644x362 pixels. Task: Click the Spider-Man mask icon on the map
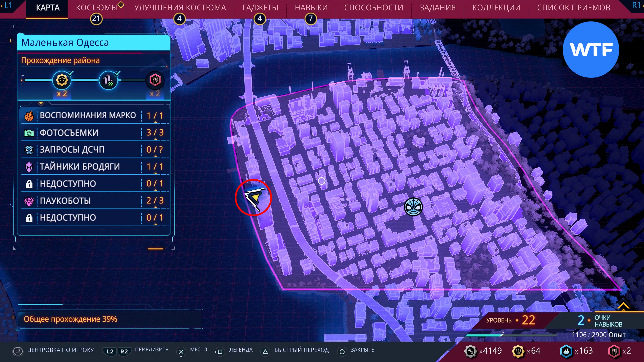click(x=413, y=207)
